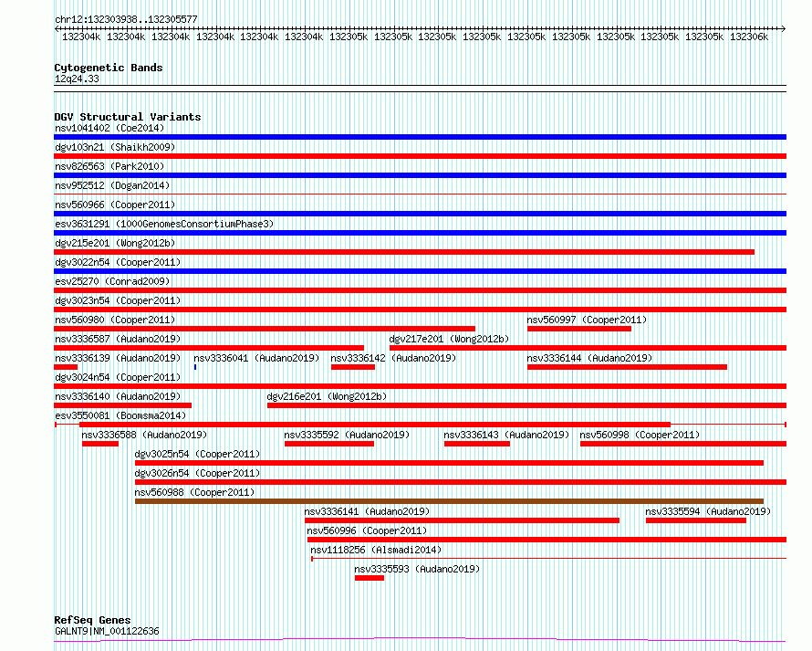Open nsv560966 (Cooper2011) variant label

point(115,205)
